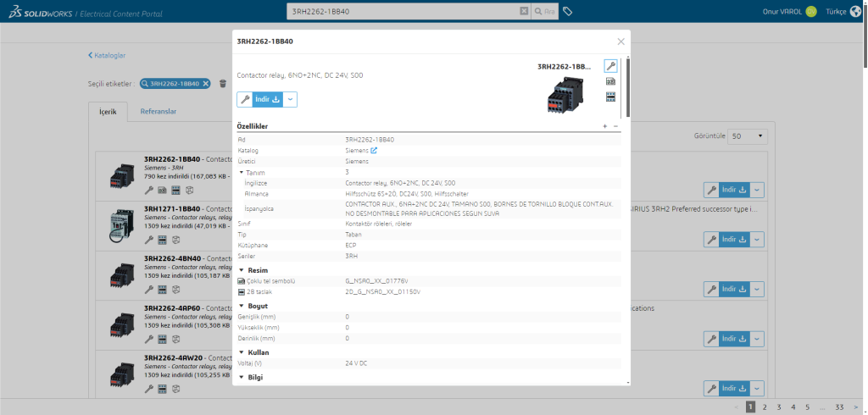Go back via Kataloglar link
The image size is (868, 415).
pos(107,55)
